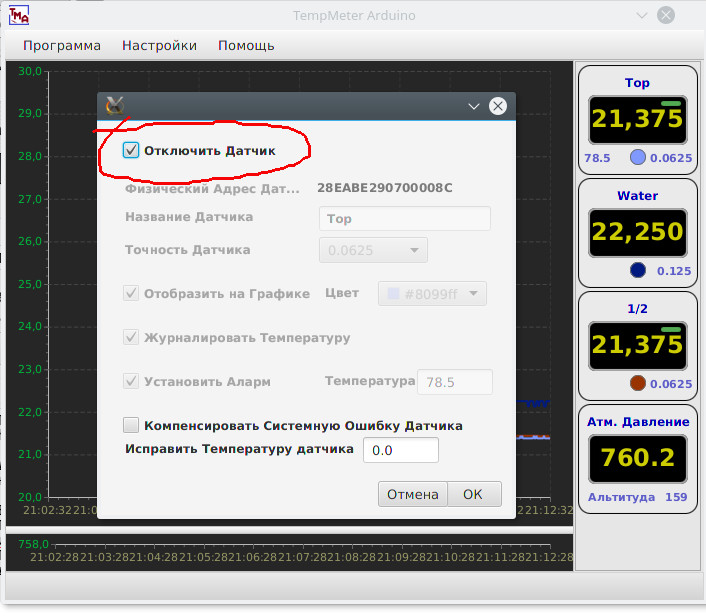Click the Исправить Температуру датчика field 0.0
The height and width of the screenshot is (616, 706).
(401, 450)
